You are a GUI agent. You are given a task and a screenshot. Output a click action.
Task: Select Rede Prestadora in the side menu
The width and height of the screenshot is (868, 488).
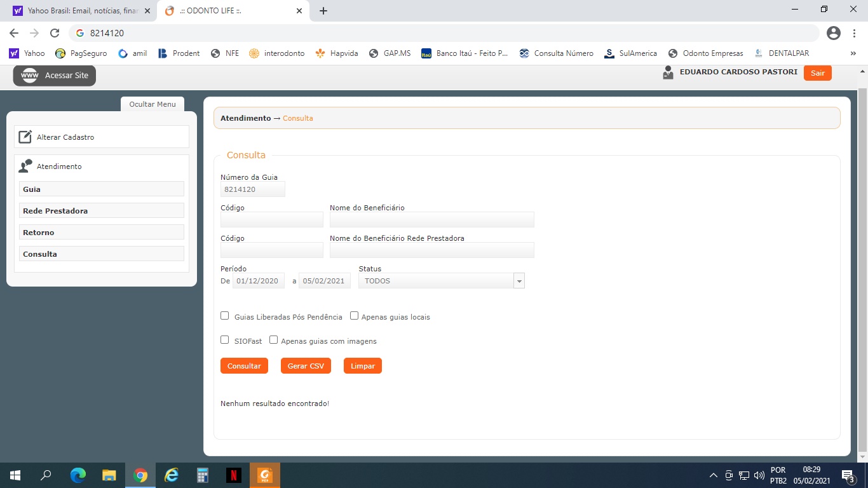tap(102, 211)
